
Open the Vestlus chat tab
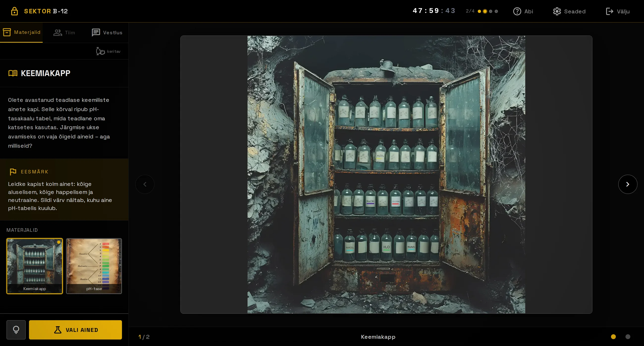coord(107,32)
